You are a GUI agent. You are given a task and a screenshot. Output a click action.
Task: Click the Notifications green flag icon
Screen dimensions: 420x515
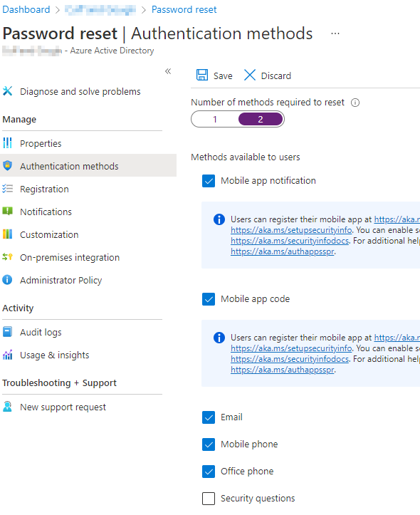(x=7, y=211)
